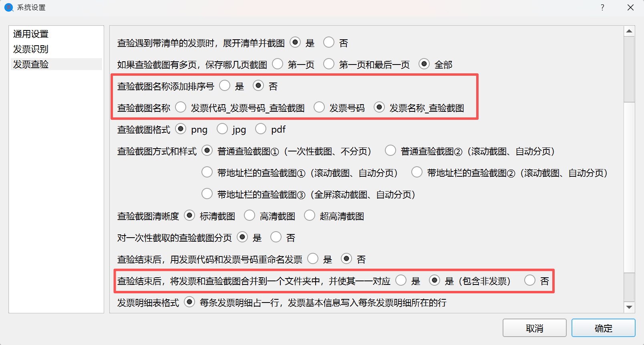
Task: Select 普通查验截图① 一次性截图
Action: [x=207, y=151]
